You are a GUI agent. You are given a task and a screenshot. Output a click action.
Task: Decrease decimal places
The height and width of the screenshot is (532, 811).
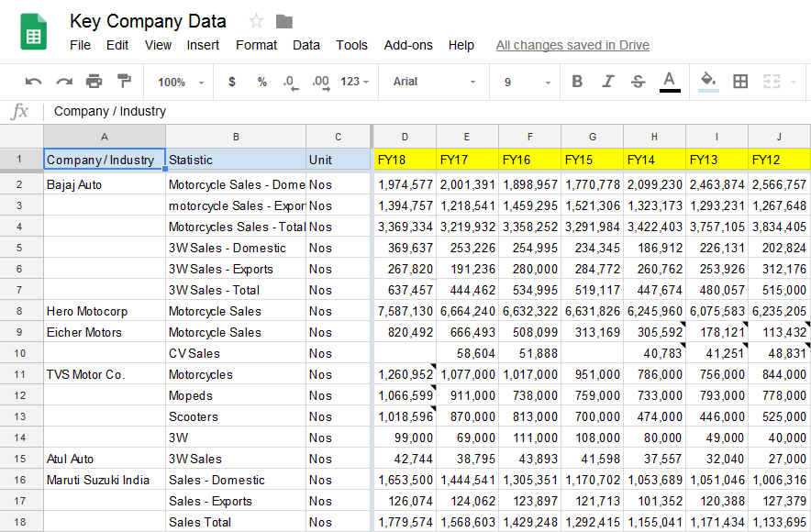tap(291, 83)
